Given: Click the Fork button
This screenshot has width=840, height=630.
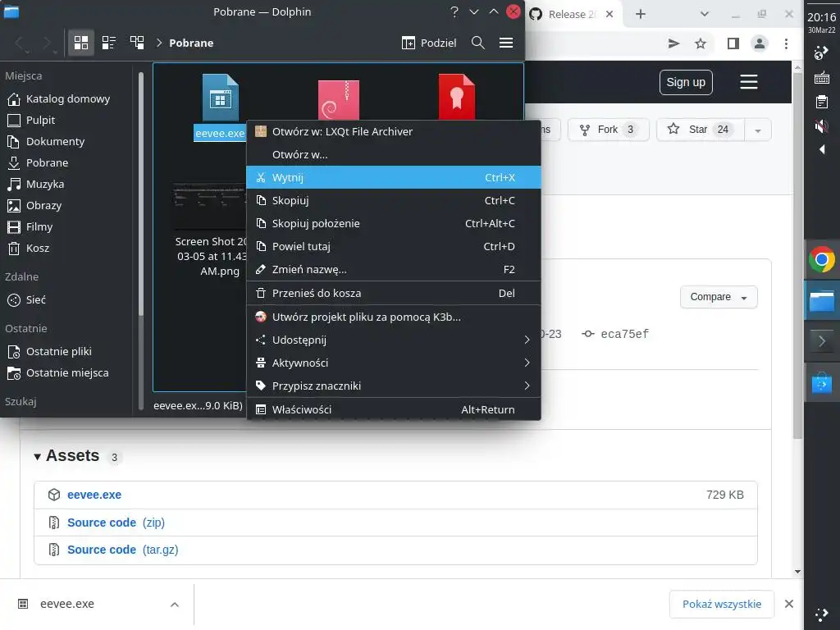Looking at the screenshot, I should pyautogui.click(x=608, y=130).
